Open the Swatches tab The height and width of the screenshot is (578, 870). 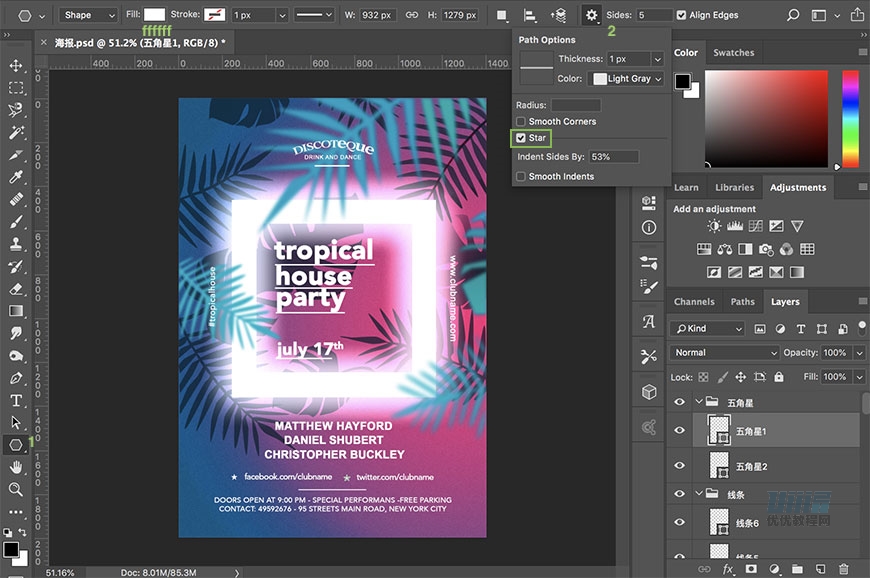[x=733, y=52]
